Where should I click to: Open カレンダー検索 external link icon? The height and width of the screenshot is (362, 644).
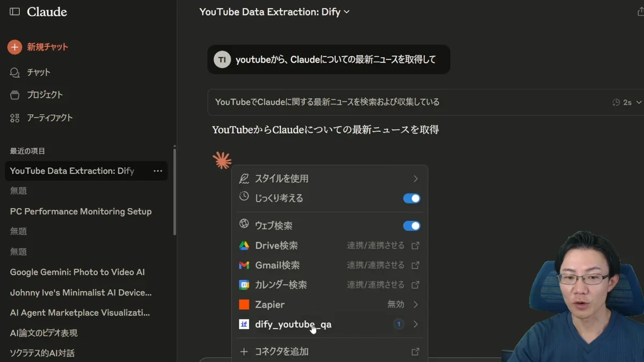[415, 285]
